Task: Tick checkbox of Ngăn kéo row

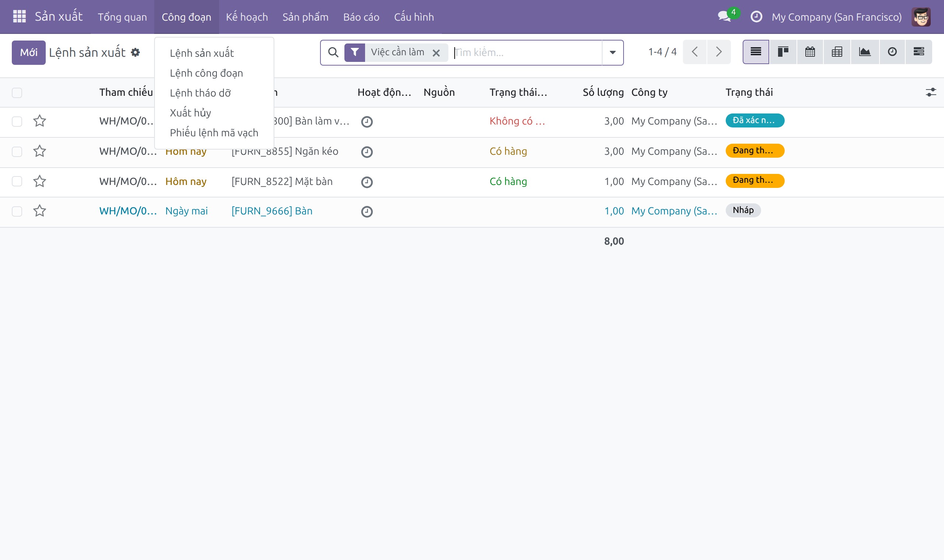Action: point(17,152)
